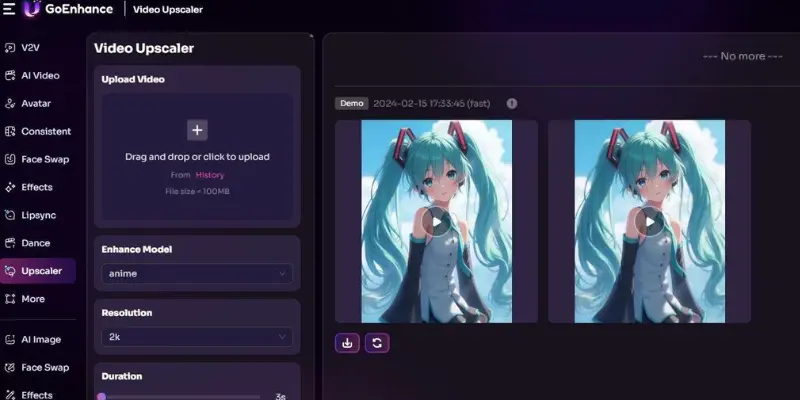This screenshot has height=400, width=800.
Task: Open the Enhance Model dropdown showing anime
Action: point(197,273)
